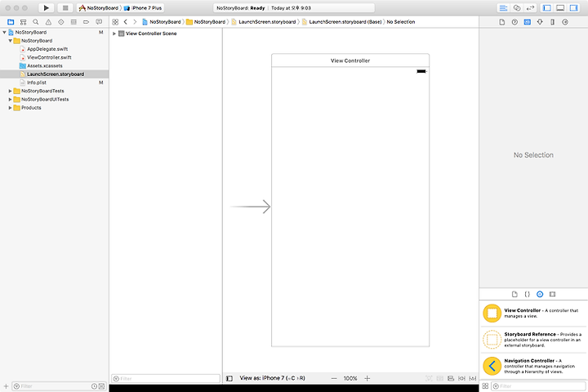Click LaunchScreen.storyboard breadcrumb
588x392 pixels.
[264, 22]
